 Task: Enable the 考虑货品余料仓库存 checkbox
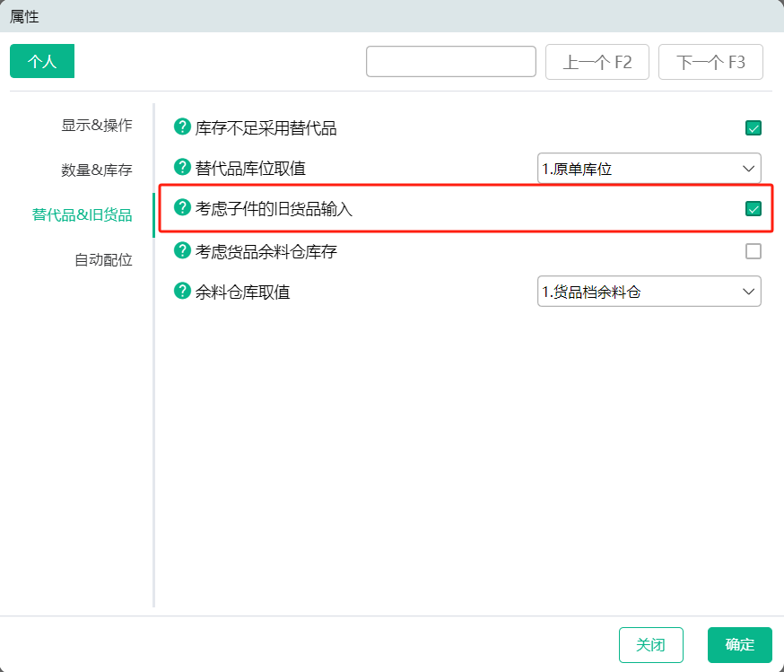pyautogui.click(x=753, y=251)
